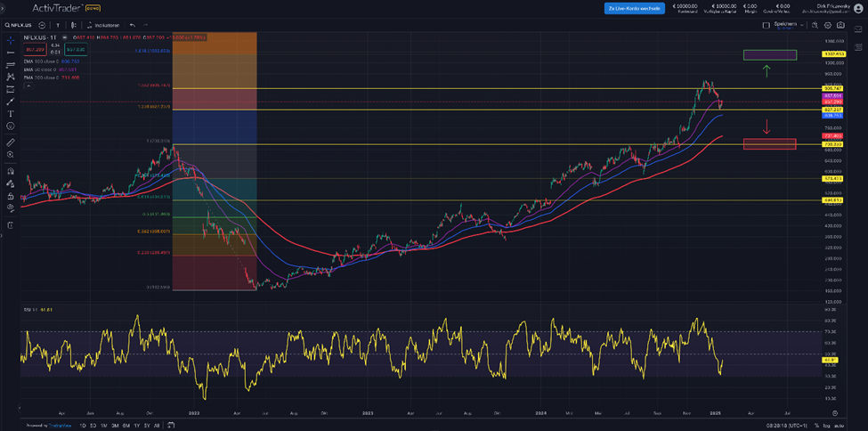Delete drawings with the trash icon
The image size is (868, 431).
pyautogui.click(x=10, y=225)
